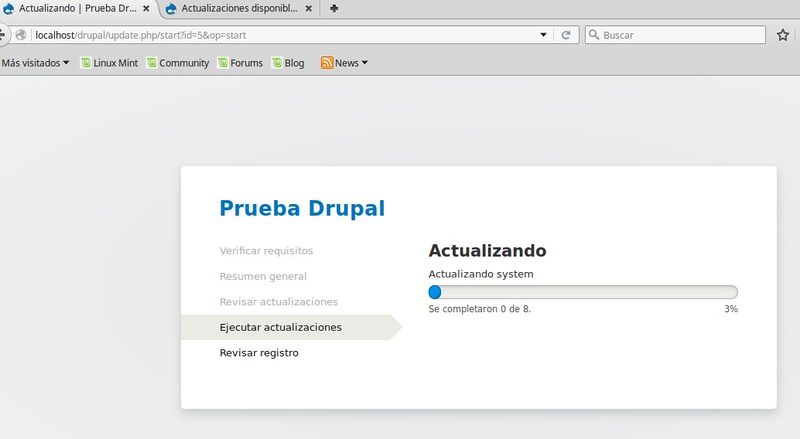This screenshot has width=800, height=439.
Task: Click the 3% progress percentage
Action: click(731, 309)
